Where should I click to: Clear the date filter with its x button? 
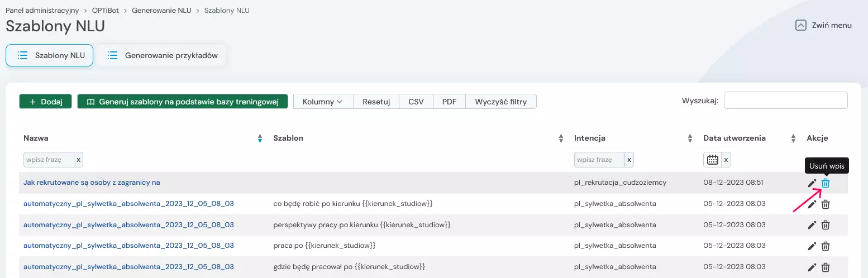(726, 160)
